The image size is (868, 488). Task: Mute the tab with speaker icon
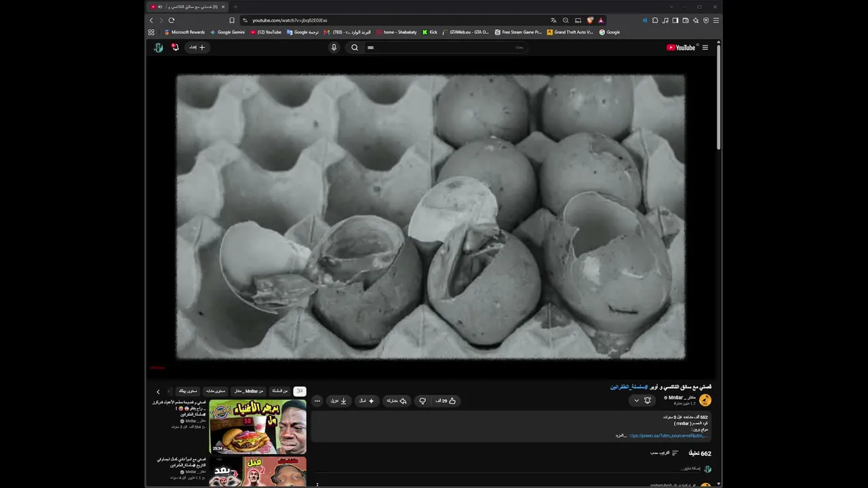(160, 7)
